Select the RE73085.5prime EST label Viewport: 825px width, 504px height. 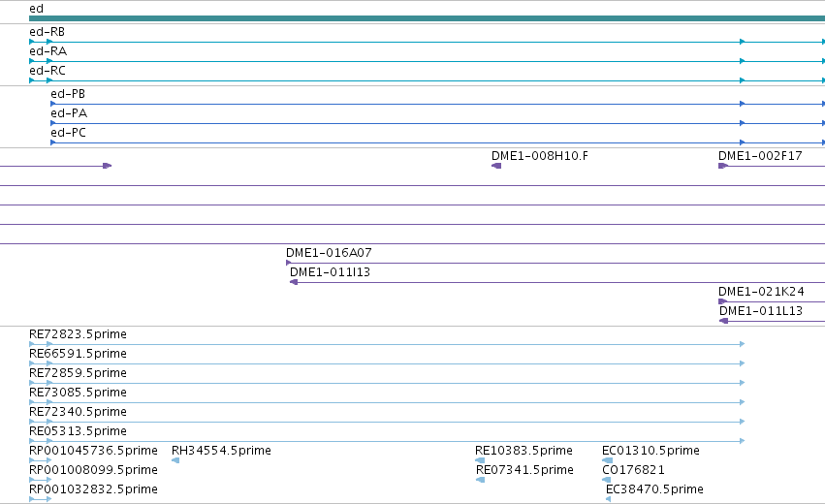click(78, 393)
